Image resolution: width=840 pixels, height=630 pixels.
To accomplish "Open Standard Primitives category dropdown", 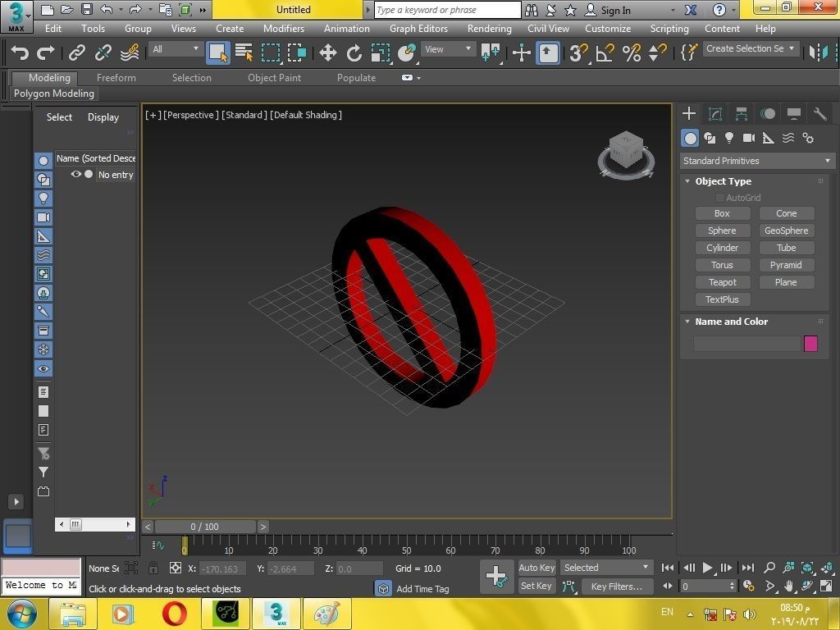I will click(757, 161).
